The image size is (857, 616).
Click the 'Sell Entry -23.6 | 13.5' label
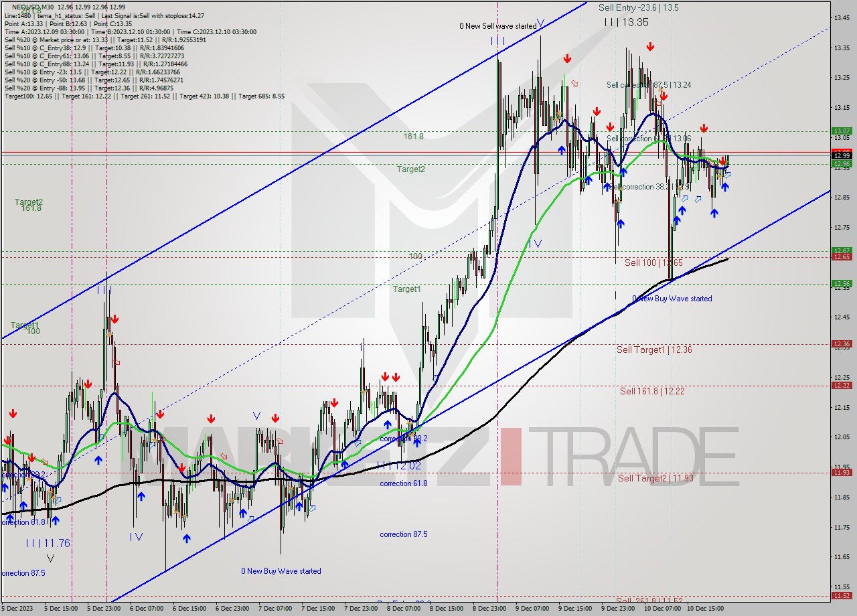(x=639, y=8)
